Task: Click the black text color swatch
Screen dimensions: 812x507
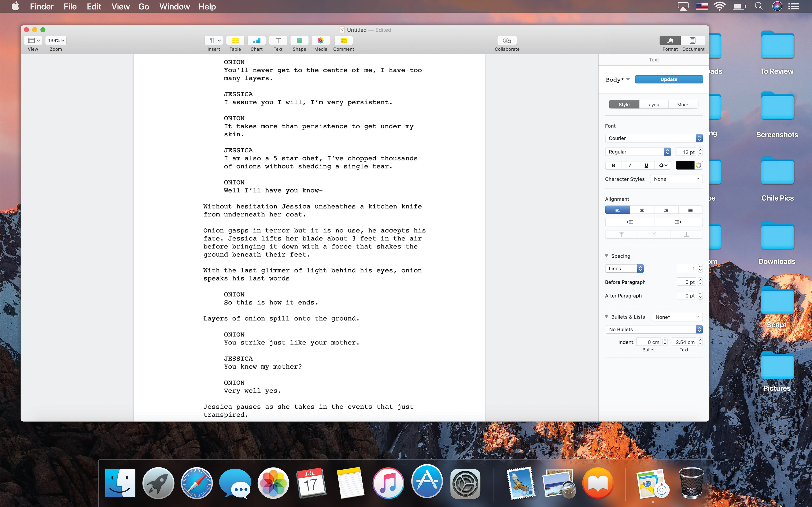Action: 684,165
